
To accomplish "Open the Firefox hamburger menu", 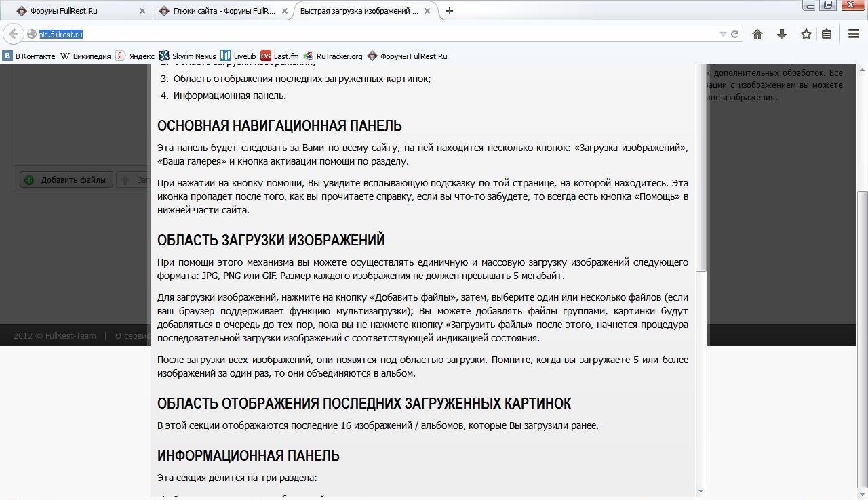I will point(854,34).
